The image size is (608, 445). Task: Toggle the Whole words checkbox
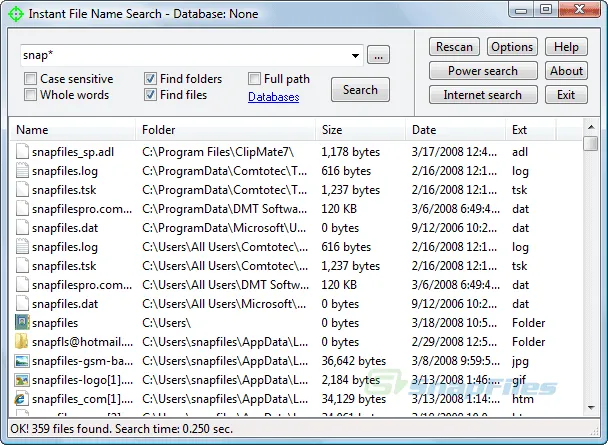(30, 95)
